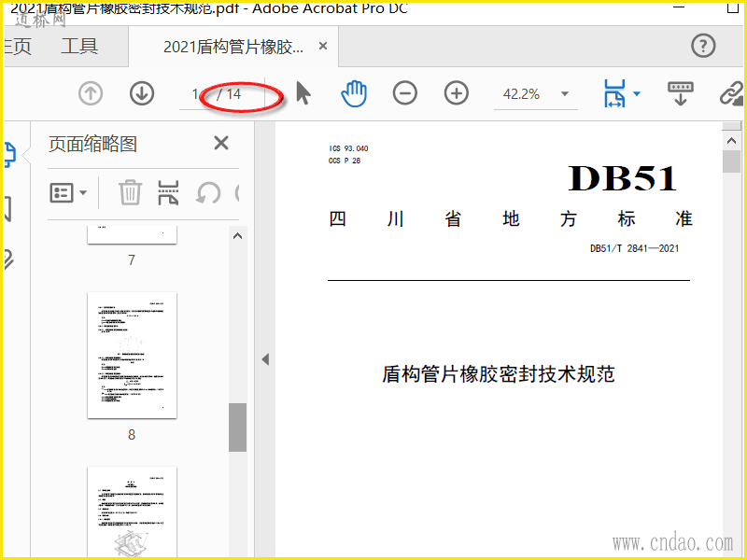This screenshot has height=560, width=747.
Task: Switch to the 工具 tab
Action: (x=79, y=47)
